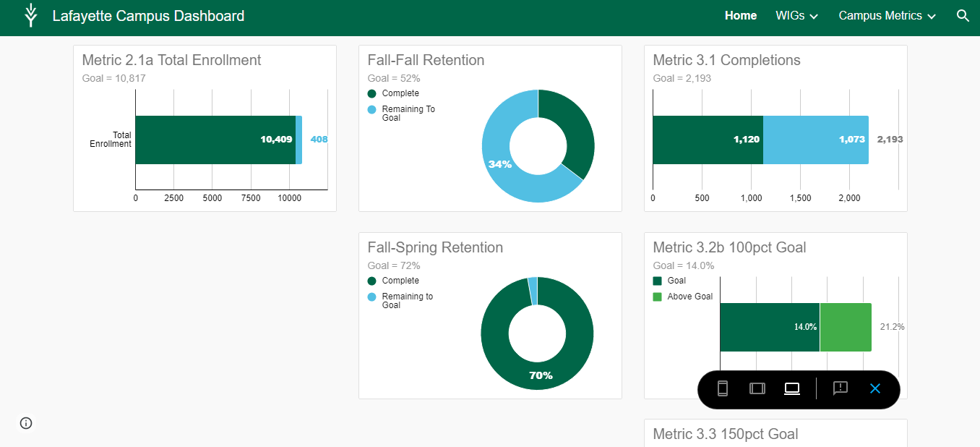Switch preview to tablet view
This screenshot has width=980, height=447.
click(757, 388)
